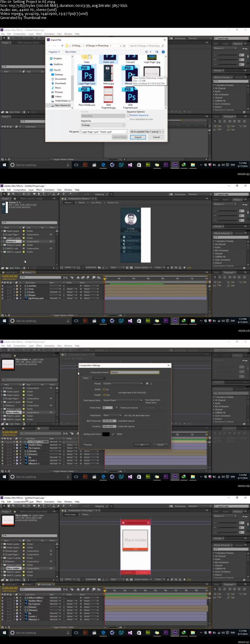
Task: Click the blue Help icon in the Import File dialog
Action: (163, 52)
